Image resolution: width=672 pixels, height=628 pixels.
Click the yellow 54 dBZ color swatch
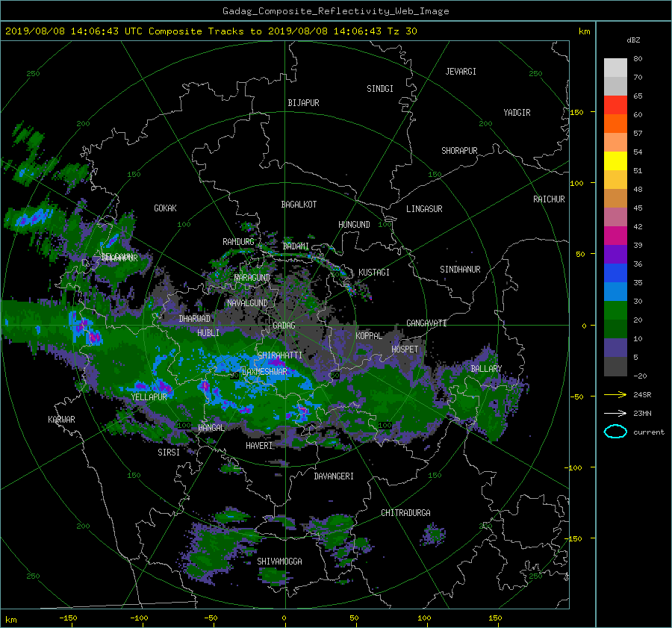point(615,161)
